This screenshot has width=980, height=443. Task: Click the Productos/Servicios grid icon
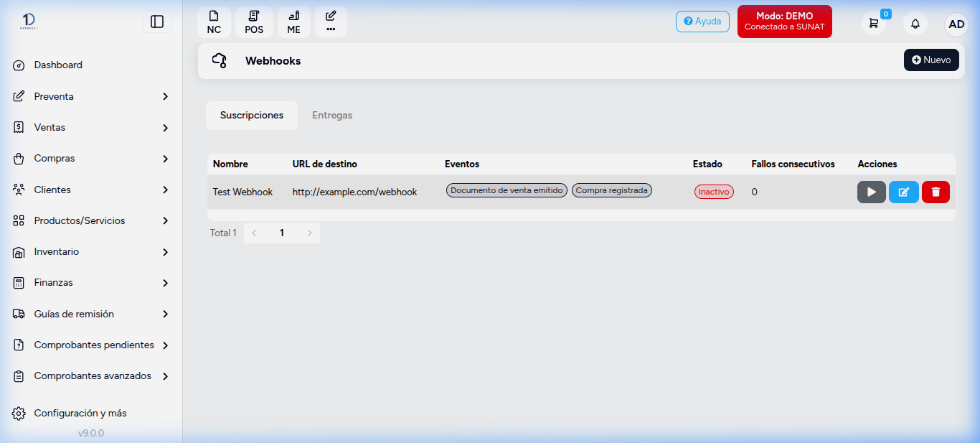coord(19,221)
